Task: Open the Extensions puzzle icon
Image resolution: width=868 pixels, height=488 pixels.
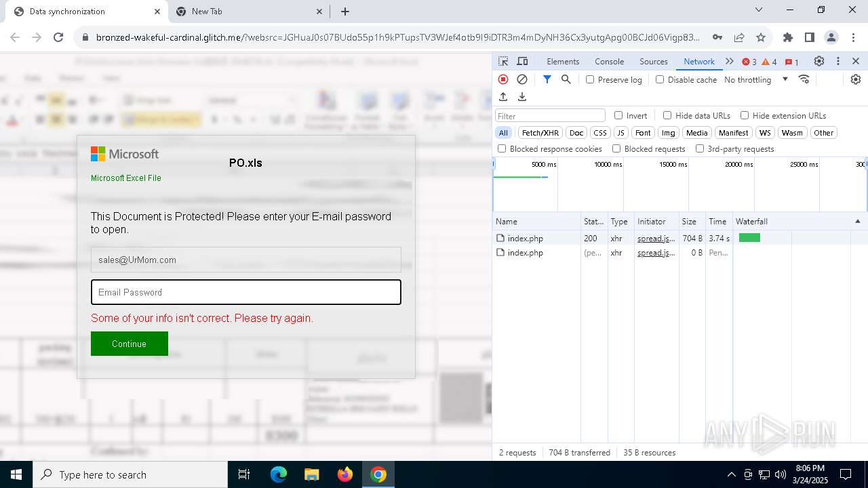Action: [x=787, y=37]
